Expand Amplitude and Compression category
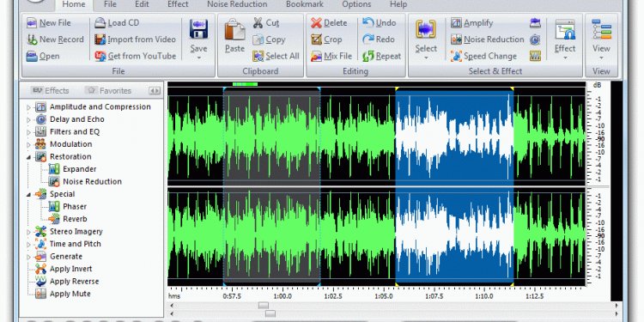 [28, 107]
